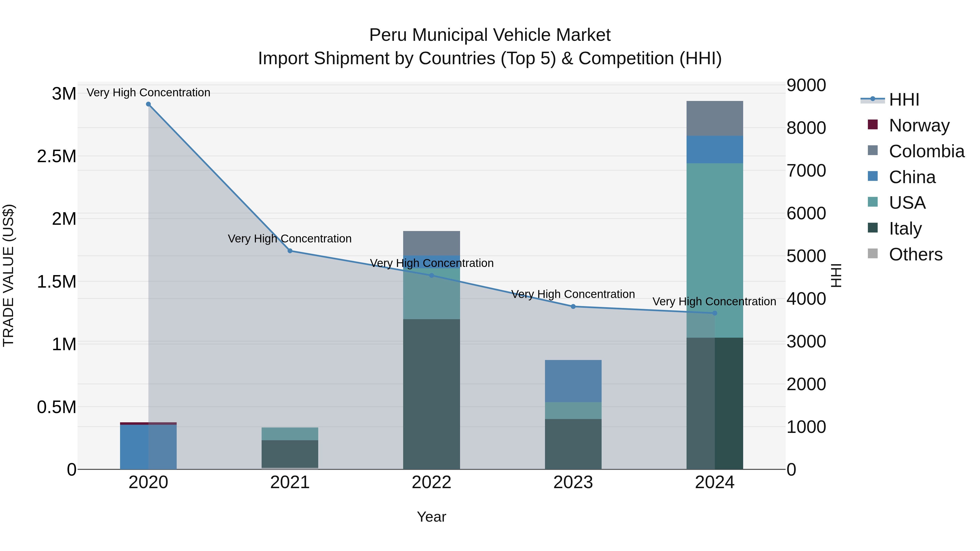
Task: Toggle the HHI legend entry
Action: 890,100
